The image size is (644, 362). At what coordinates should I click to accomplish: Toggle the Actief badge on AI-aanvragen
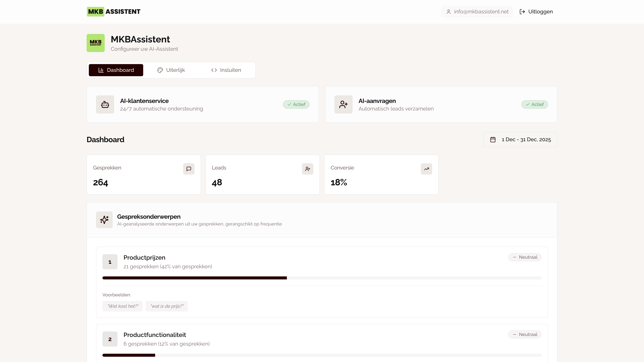click(535, 104)
